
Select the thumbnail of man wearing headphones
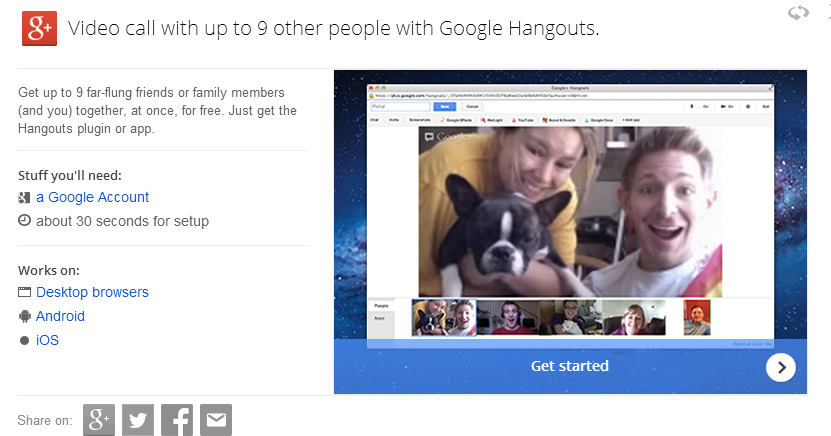tap(508, 317)
